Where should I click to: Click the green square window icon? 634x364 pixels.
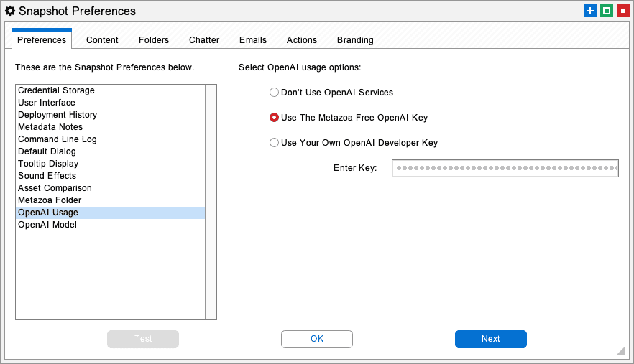607,11
